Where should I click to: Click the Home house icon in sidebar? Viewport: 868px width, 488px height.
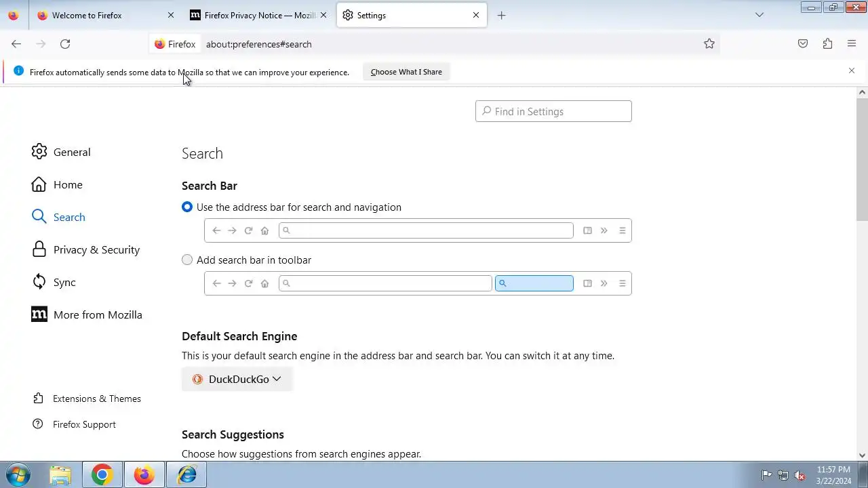[x=39, y=184]
